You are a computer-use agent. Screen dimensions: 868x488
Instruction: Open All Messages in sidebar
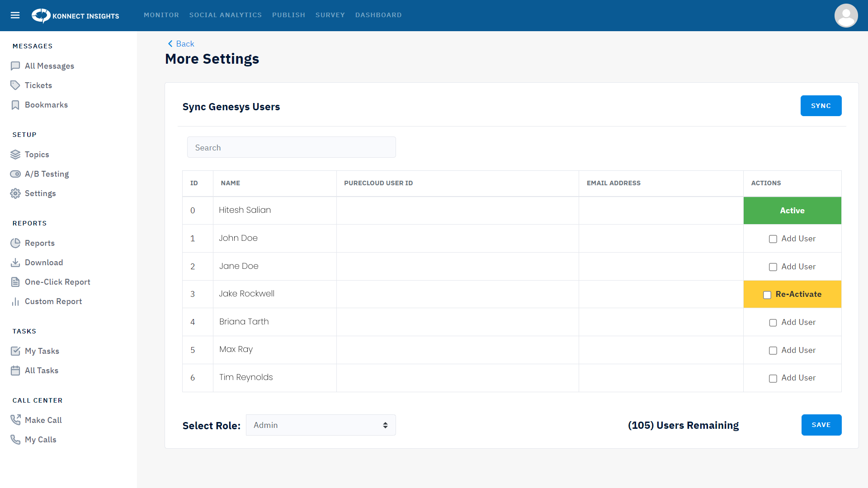pyautogui.click(x=49, y=66)
